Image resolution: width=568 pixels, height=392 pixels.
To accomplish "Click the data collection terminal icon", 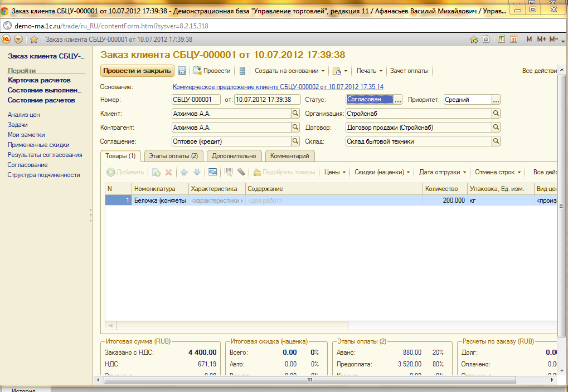I will tap(241, 172).
